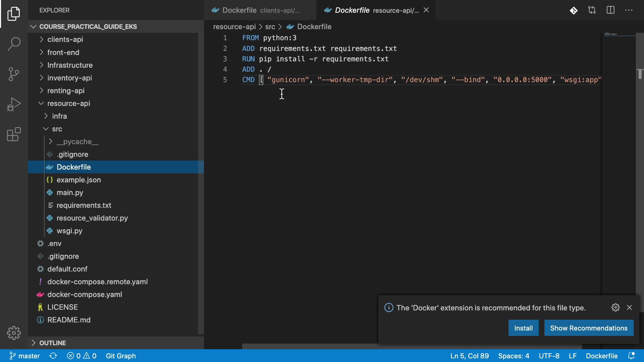Click the open changes compare icon
This screenshot has height=362, width=644.
[592, 10]
